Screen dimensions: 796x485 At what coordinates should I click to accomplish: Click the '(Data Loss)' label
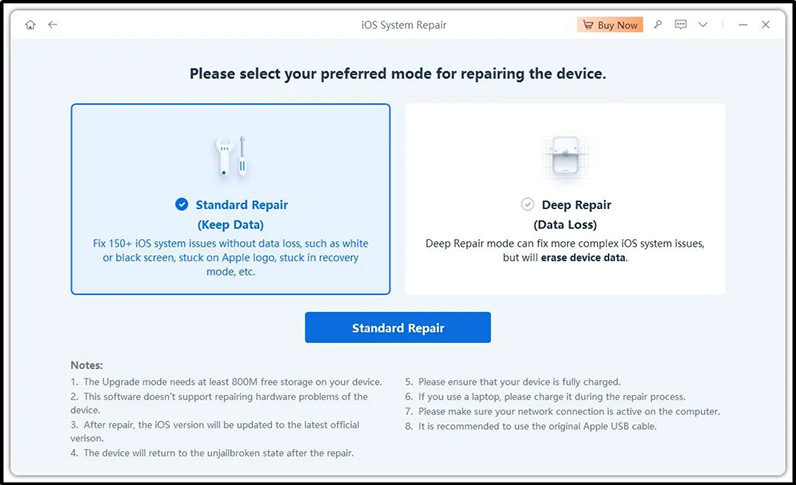coord(565,224)
